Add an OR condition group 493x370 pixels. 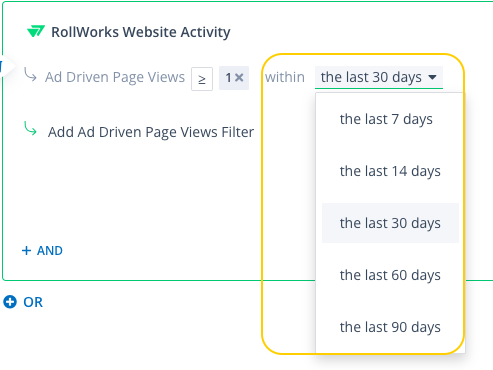click(x=23, y=302)
